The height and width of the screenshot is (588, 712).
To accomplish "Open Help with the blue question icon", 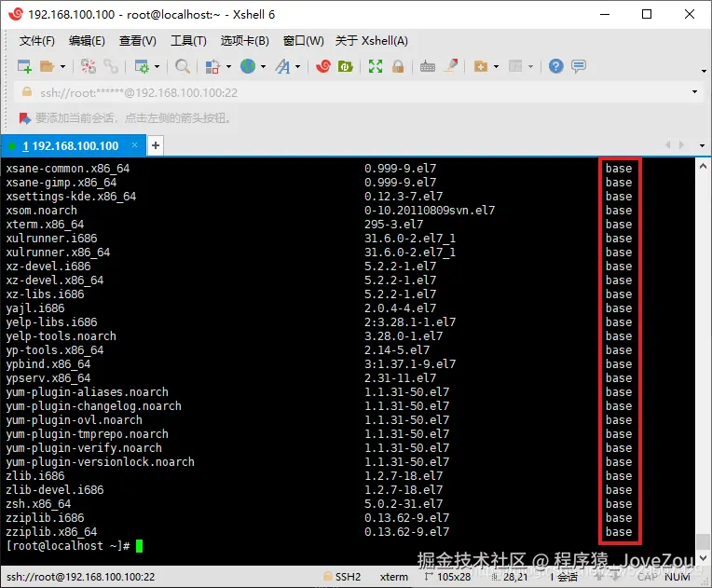I will point(555,66).
